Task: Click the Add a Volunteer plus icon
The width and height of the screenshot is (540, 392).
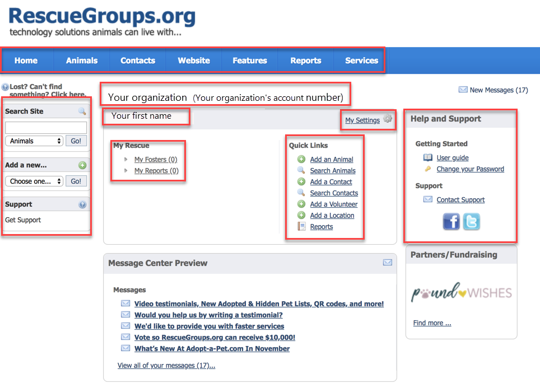Action: (301, 204)
